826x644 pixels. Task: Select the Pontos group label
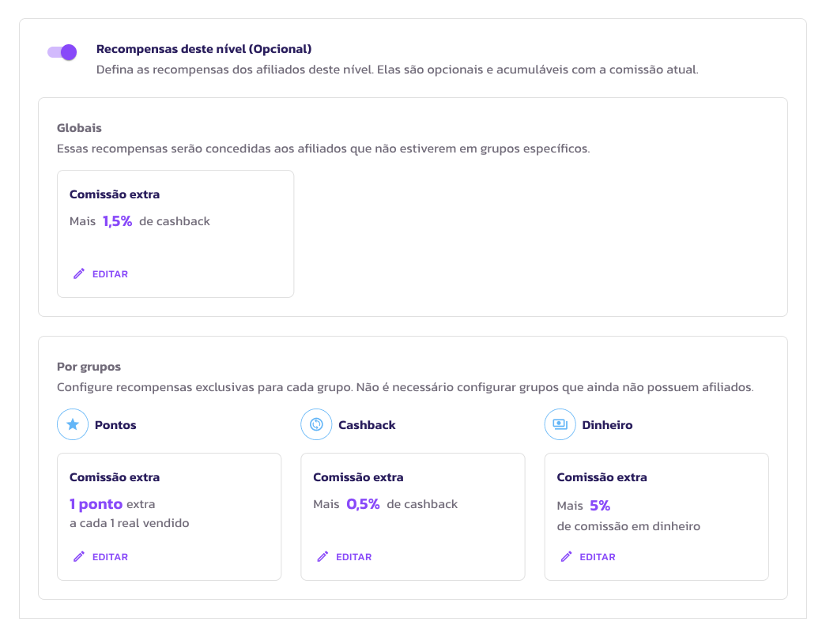pyautogui.click(x=115, y=425)
